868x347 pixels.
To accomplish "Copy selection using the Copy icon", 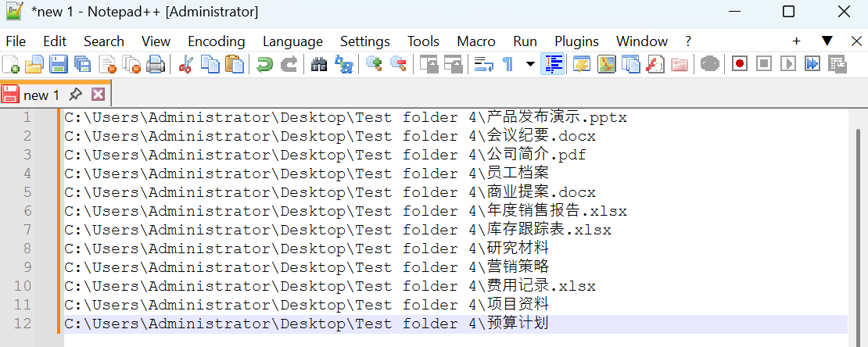I will point(210,64).
